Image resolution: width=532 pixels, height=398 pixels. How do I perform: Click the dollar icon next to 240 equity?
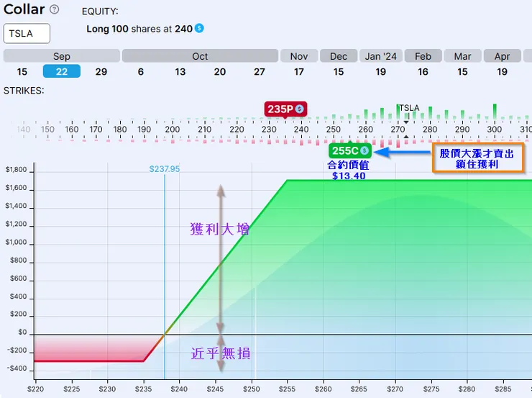(x=200, y=28)
